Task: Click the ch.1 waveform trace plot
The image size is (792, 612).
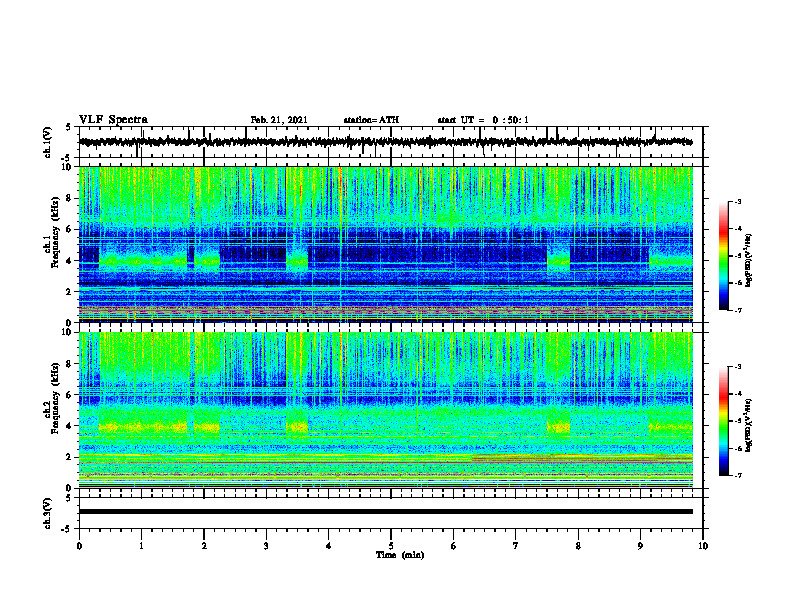Action: tap(385, 142)
